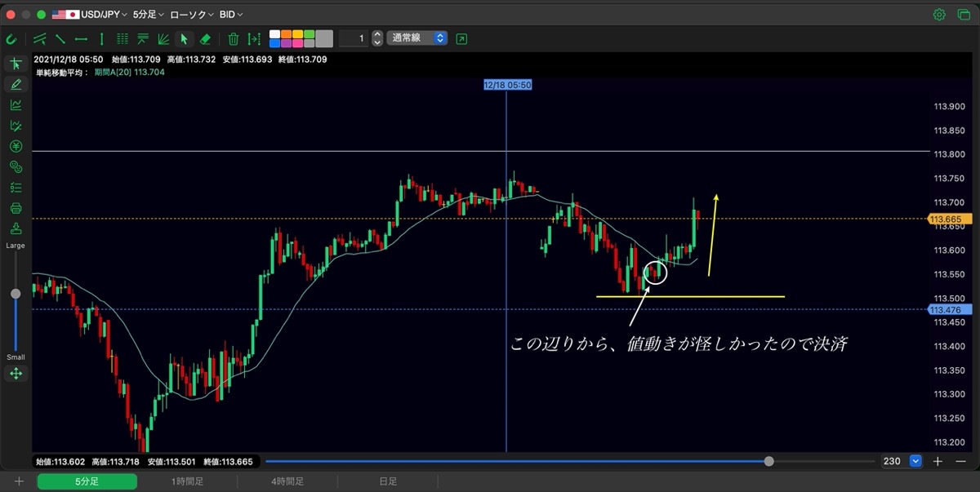
Task: Expand the 通常線 line style dropdown
Action: pyautogui.click(x=416, y=38)
